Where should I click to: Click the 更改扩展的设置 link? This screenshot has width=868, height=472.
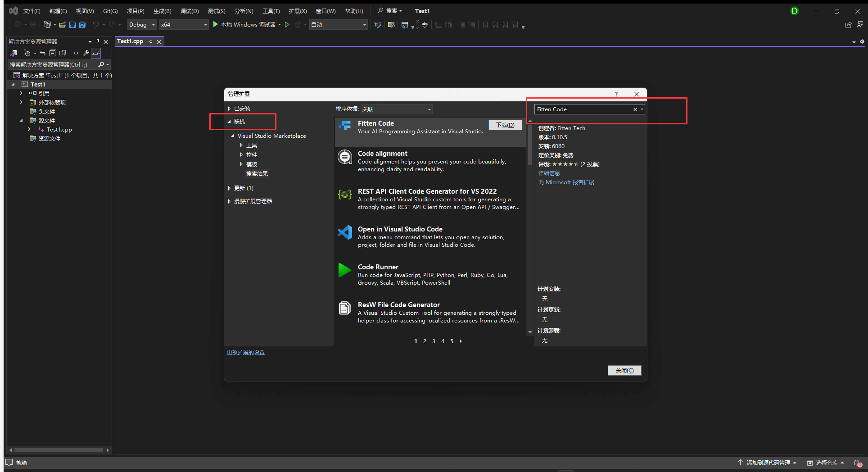click(246, 353)
